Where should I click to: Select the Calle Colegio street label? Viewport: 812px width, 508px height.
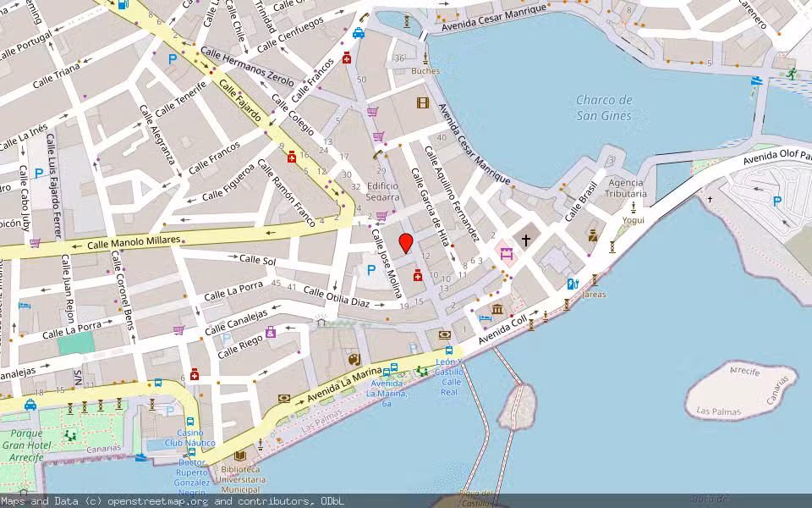(x=293, y=114)
